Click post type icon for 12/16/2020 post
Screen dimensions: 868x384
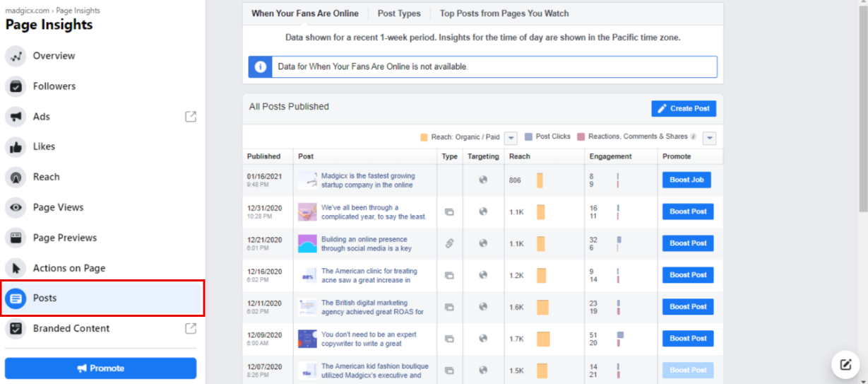pyautogui.click(x=448, y=275)
